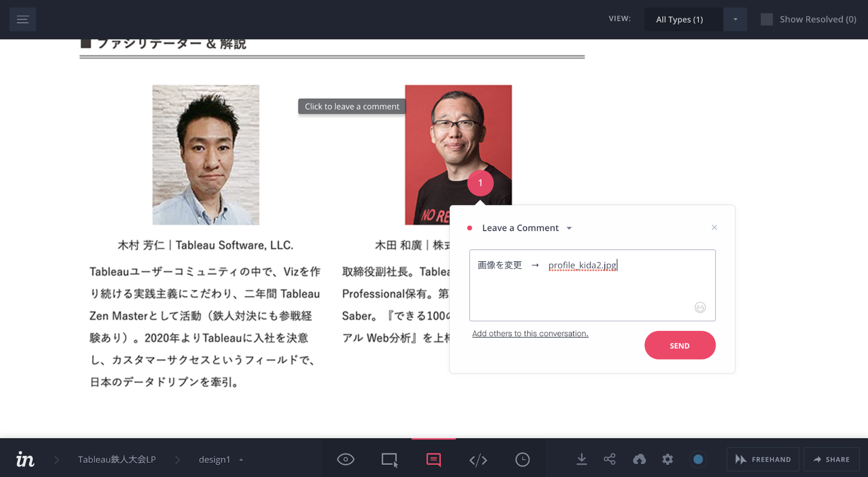Open the emoji picker in comment box
Image resolution: width=868 pixels, height=477 pixels.
[700, 308]
